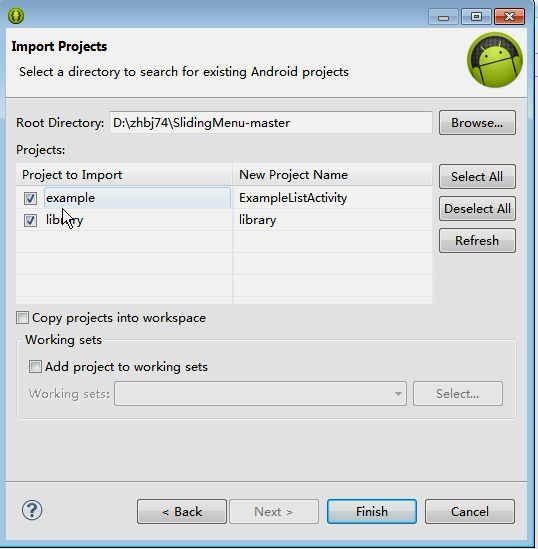
Task: Click Refresh to rescan projects
Action: point(477,241)
